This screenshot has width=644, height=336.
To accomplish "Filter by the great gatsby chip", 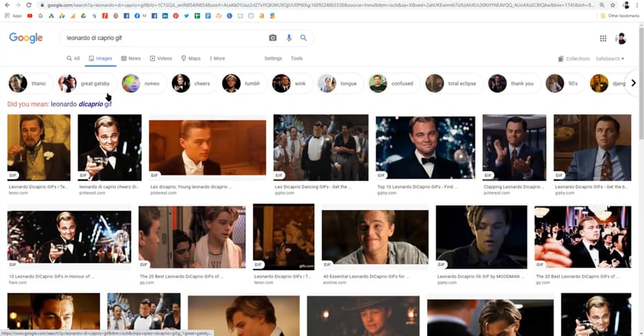I will point(87,84).
